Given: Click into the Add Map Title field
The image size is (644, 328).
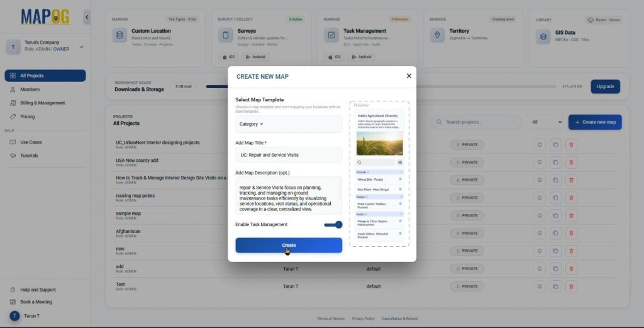Looking at the screenshot, I should [289, 154].
